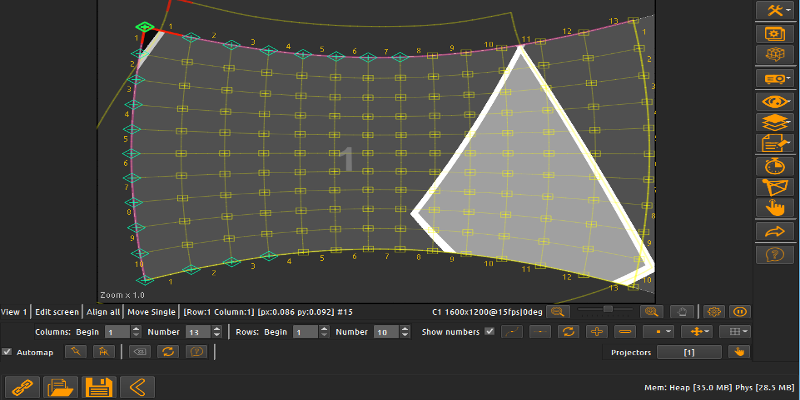Click the save floppy disk icon
The image size is (800, 400).
[97, 386]
